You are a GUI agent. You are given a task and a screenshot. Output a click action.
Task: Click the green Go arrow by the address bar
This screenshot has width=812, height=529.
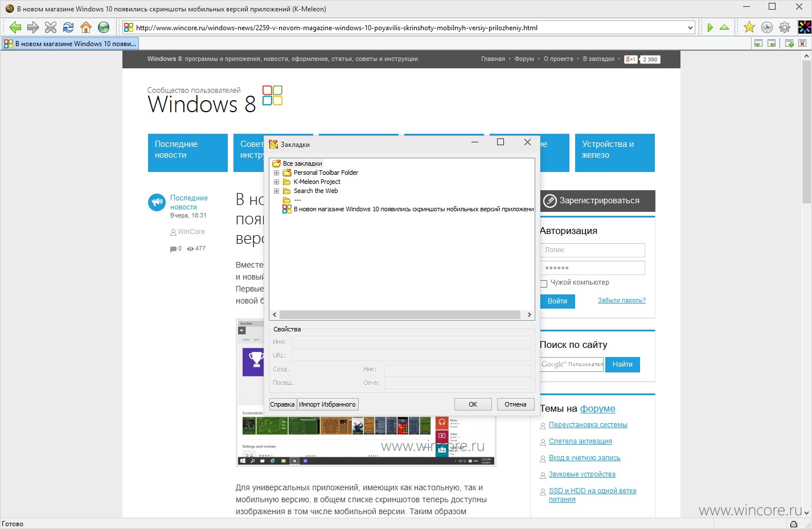coord(710,27)
